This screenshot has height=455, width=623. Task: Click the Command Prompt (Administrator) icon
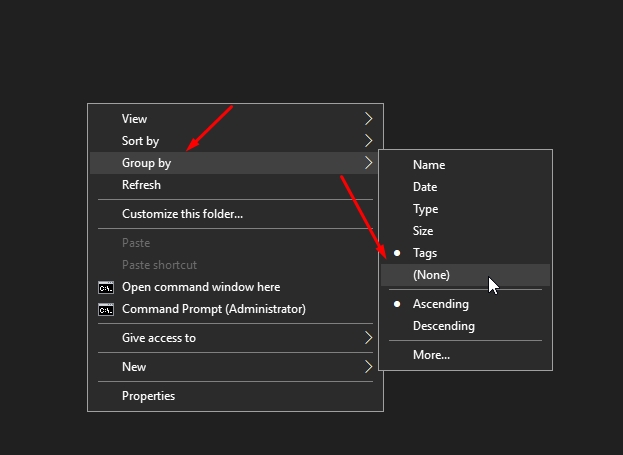(x=105, y=309)
